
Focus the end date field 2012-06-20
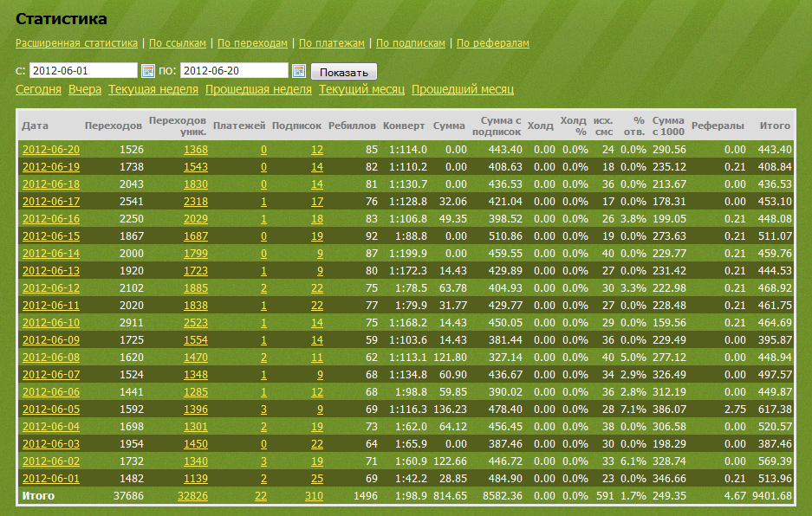[x=234, y=70]
